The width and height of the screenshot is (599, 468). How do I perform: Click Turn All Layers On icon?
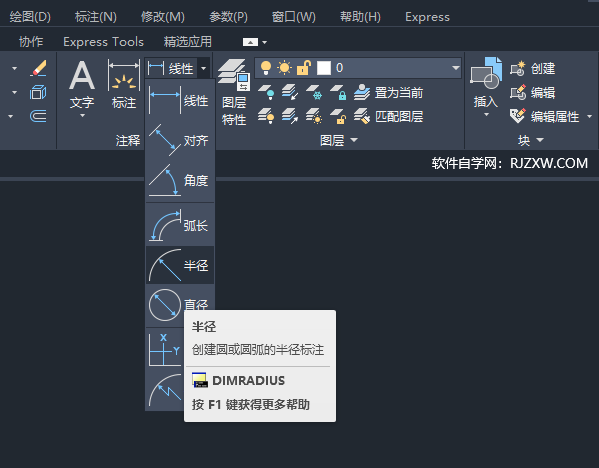pos(266,116)
